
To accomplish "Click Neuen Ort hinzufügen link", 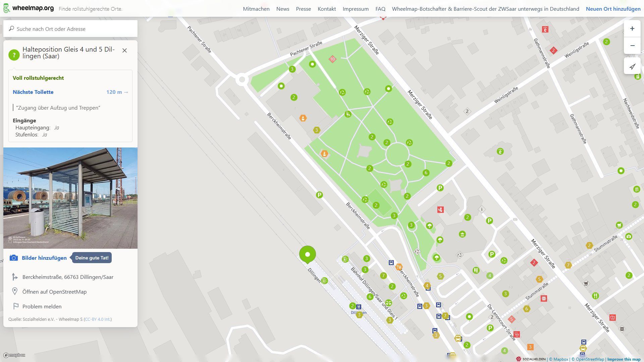I will (613, 9).
